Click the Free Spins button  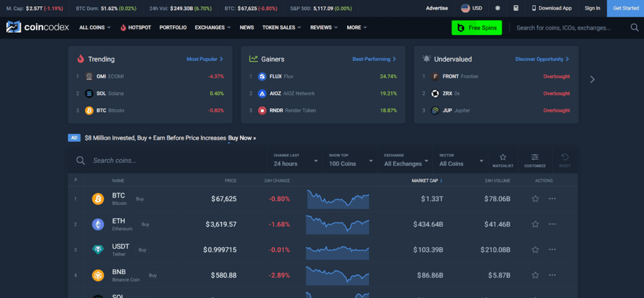coord(477,28)
